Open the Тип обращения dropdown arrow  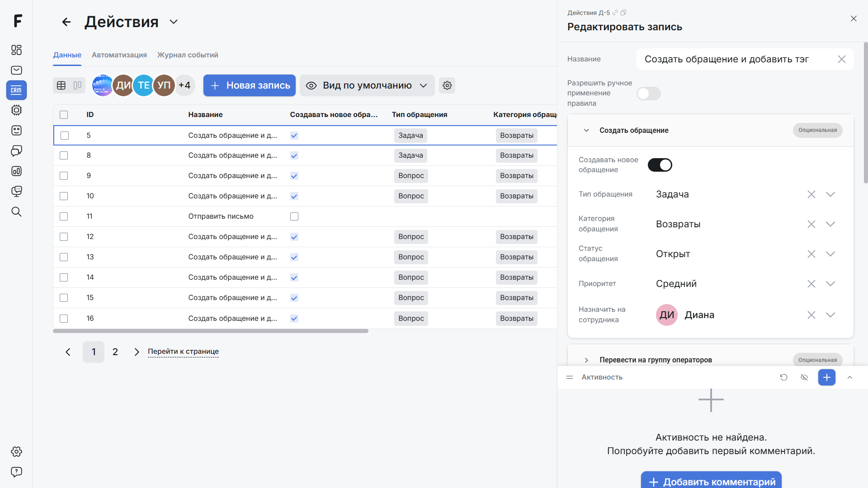tap(830, 194)
